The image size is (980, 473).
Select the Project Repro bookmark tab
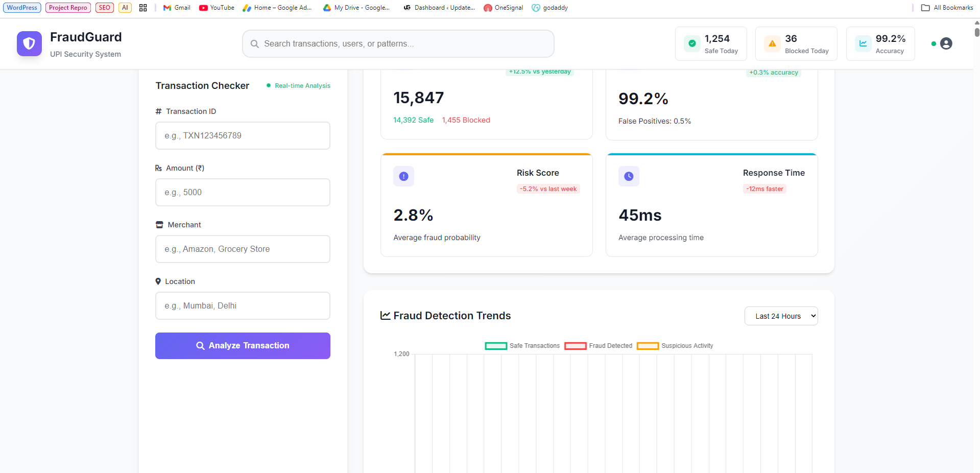(x=68, y=7)
